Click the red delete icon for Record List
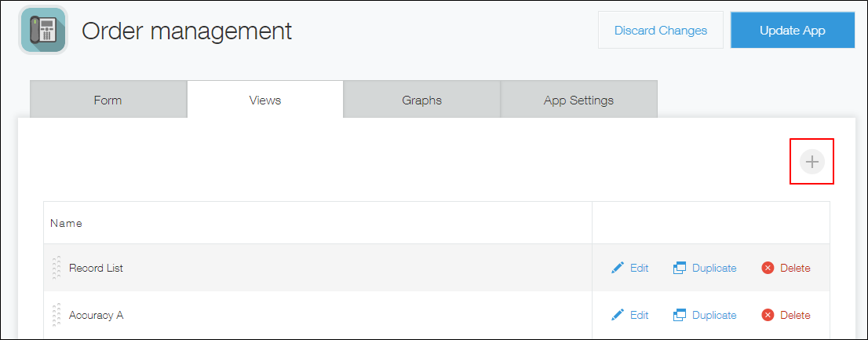This screenshot has height=340, width=868. (768, 268)
